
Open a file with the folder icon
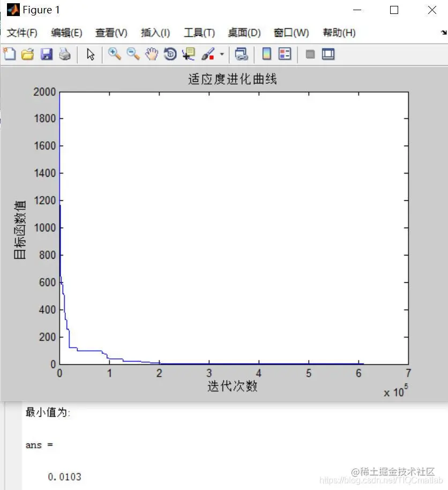(x=28, y=55)
